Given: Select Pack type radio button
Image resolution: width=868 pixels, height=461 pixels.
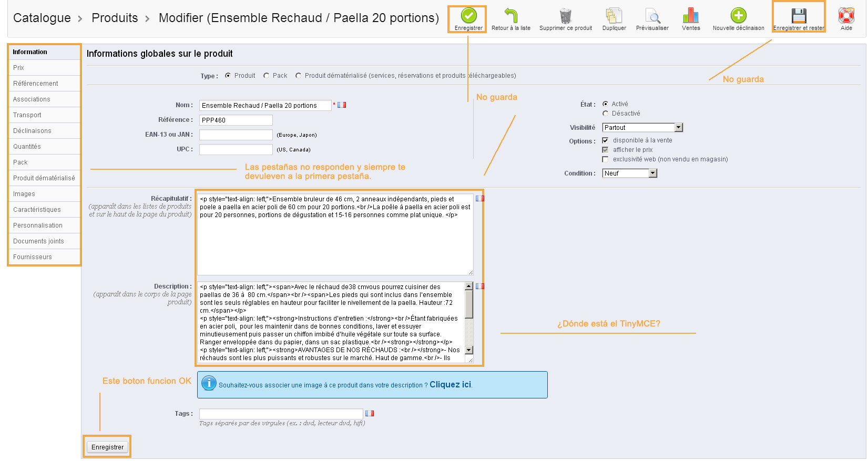Looking at the screenshot, I should 267,75.
